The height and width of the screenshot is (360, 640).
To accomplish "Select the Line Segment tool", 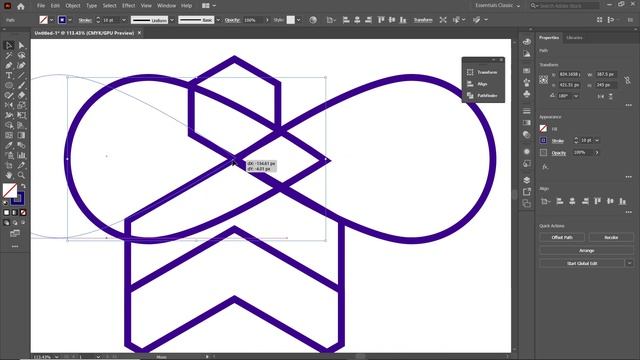I will 21,76.
